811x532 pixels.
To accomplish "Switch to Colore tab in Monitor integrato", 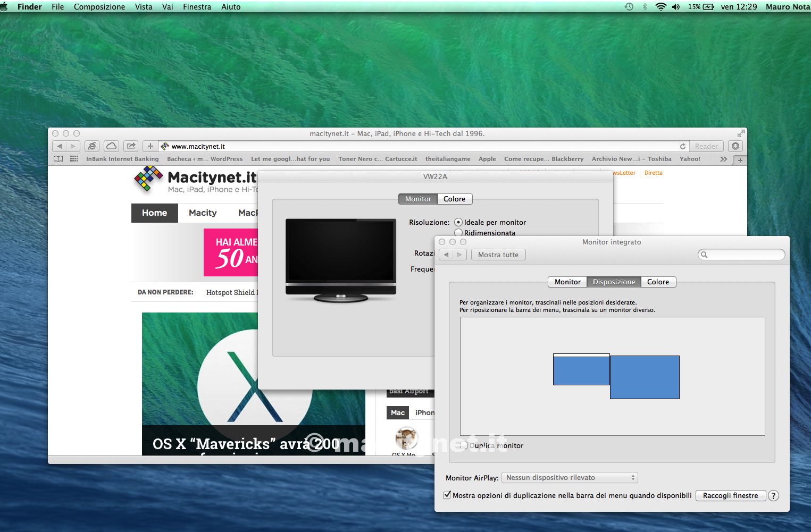I will click(658, 282).
